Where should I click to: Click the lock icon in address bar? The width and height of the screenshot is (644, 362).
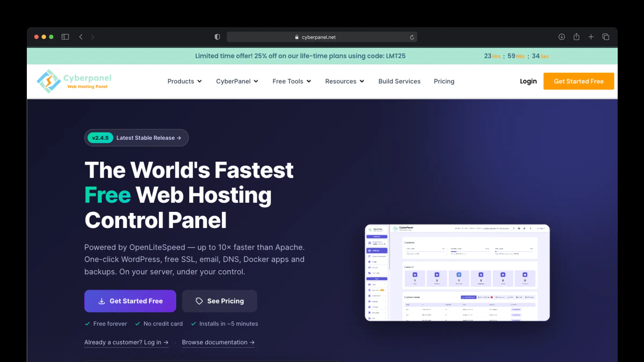click(x=297, y=37)
